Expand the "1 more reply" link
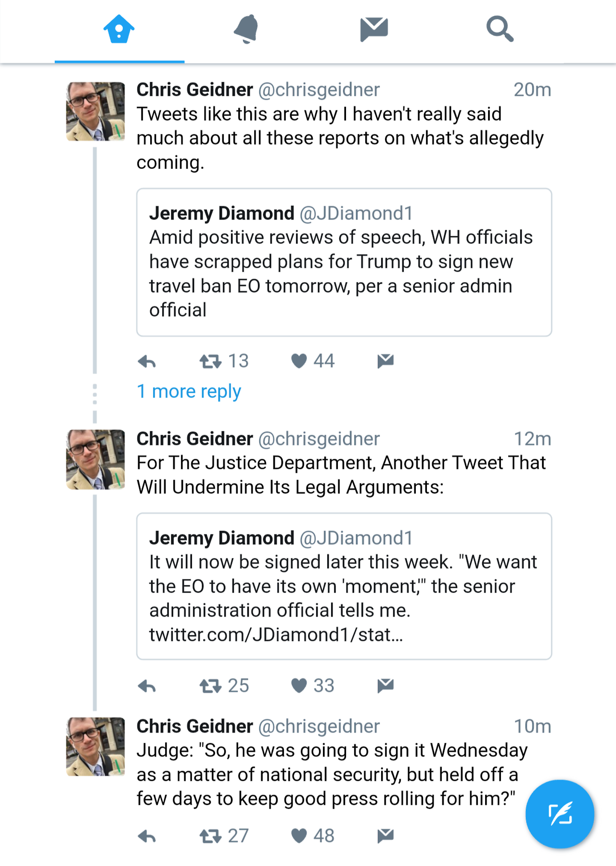This screenshot has width=616, height=866. click(x=189, y=391)
